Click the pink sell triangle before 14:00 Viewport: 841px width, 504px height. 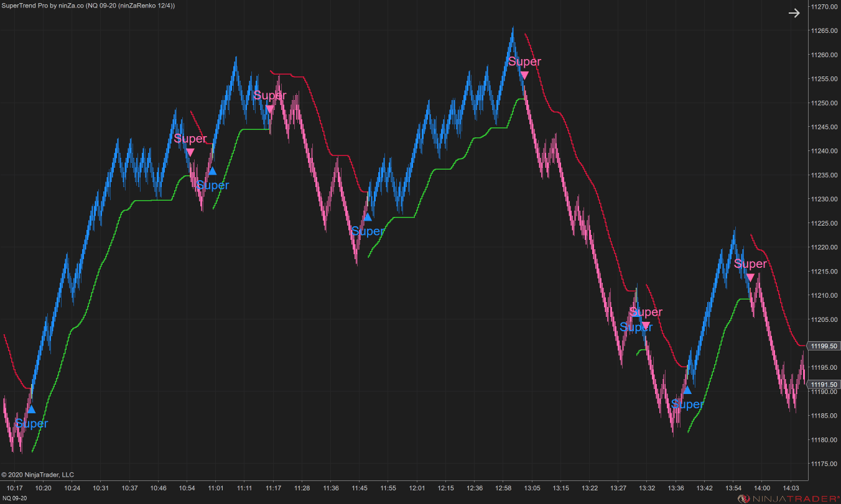pos(750,277)
